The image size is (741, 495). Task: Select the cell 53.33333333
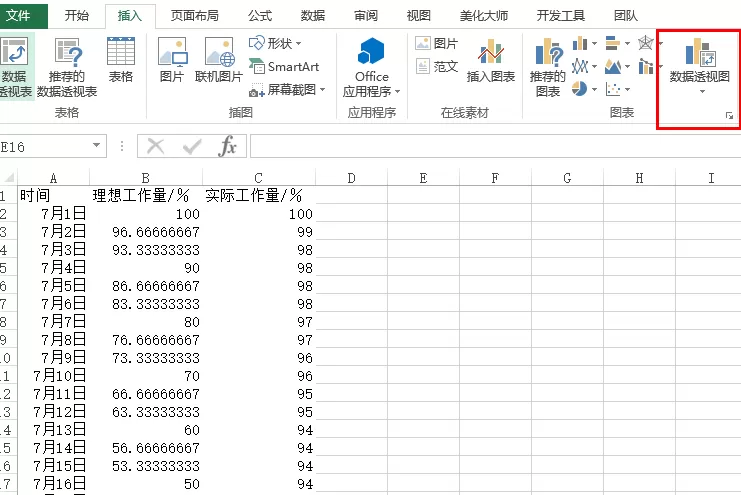146,466
